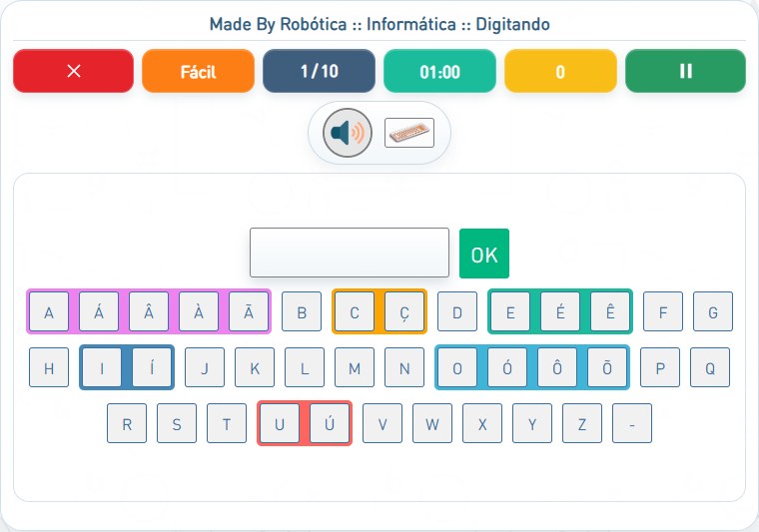Click the 1 / 10 progress indicator
This screenshot has width=759, height=532.
(x=319, y=71)
